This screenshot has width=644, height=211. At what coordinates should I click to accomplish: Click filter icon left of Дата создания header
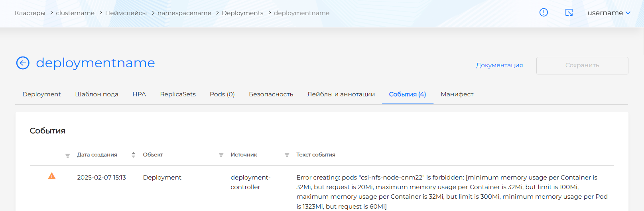pyautogui.click(x=67, y=155)
